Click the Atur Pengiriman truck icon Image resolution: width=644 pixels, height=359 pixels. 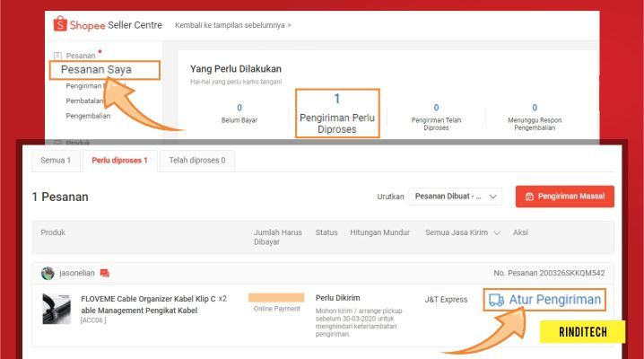tap(496, 300)
